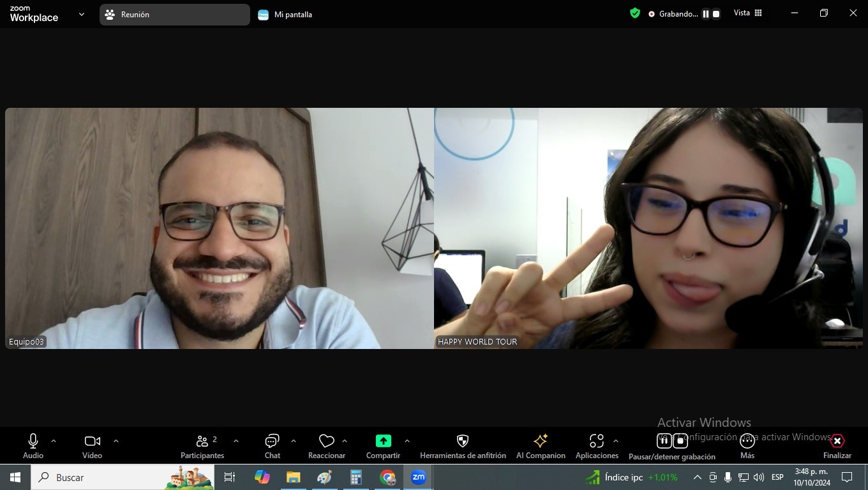
Task: Open Calculator from taskbar
Action: point(355,477)
